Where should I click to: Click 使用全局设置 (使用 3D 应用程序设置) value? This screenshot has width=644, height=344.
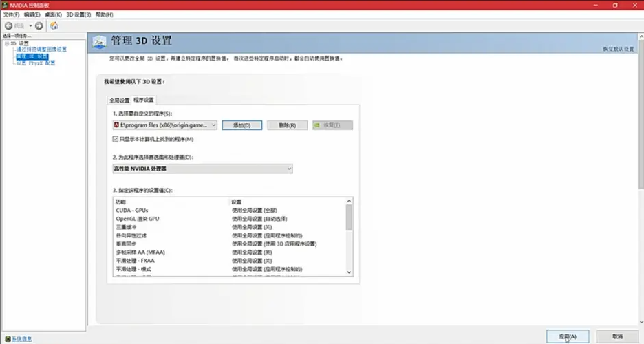pos(275,244)
